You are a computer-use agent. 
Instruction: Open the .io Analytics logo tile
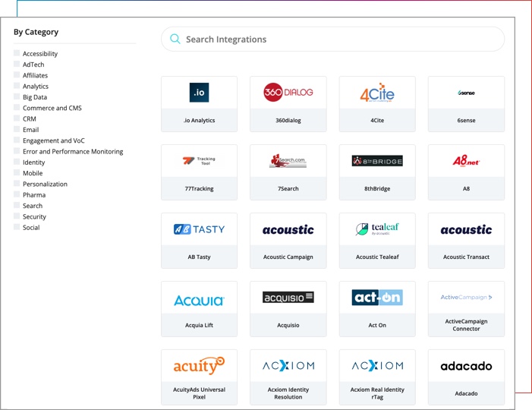pos(199,93)
